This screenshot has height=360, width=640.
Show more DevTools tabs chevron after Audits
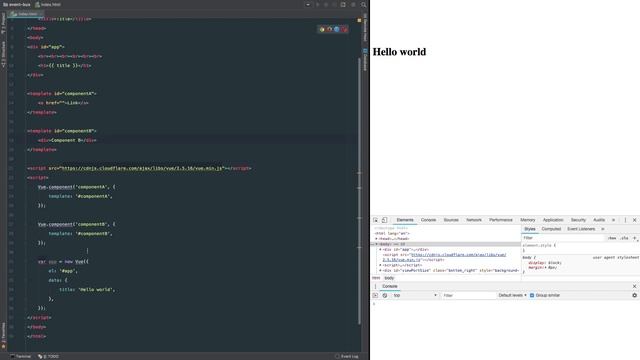tap(613, 220)
